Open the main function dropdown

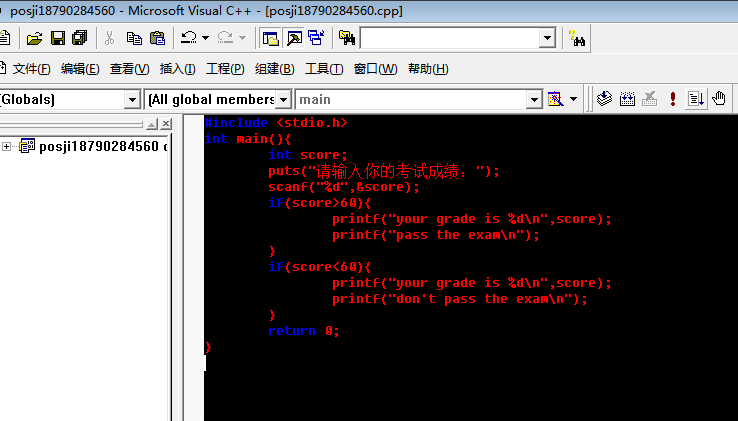534,99
